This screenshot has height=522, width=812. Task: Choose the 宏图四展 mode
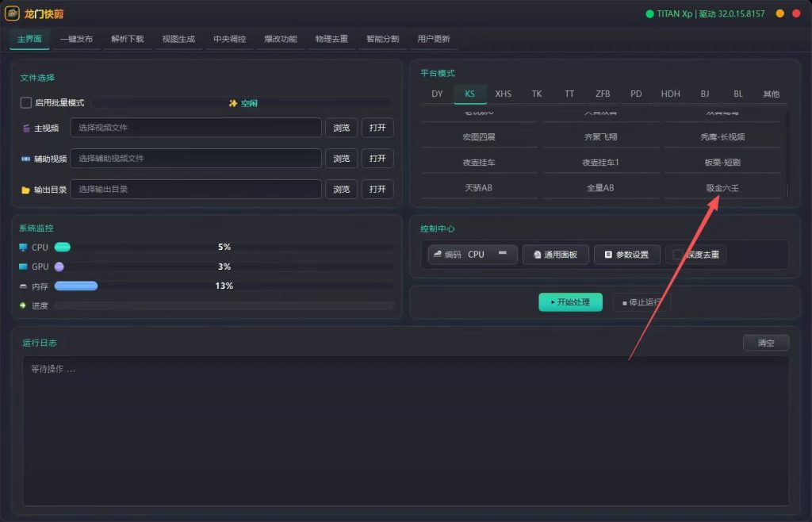tap(478, 137)
